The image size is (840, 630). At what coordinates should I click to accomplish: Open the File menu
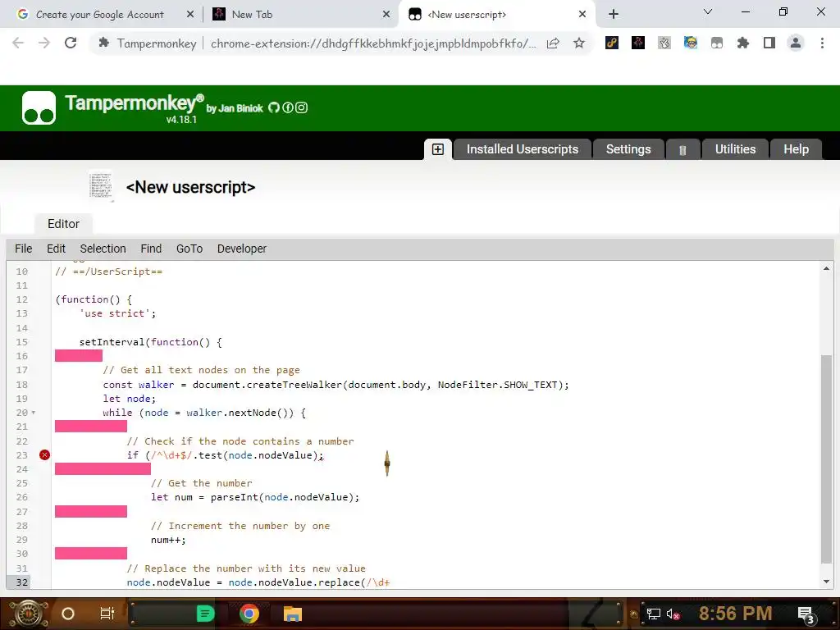24,249
